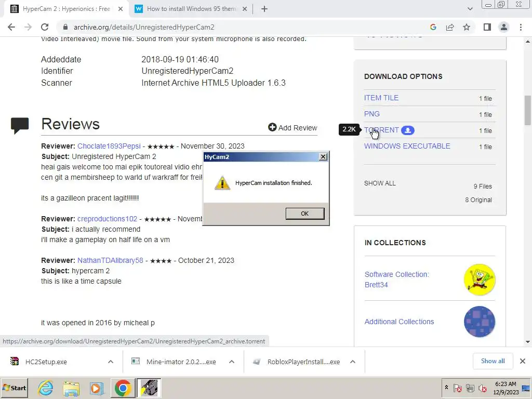Open Chrome's three-dot menu

tap(521, 27)
